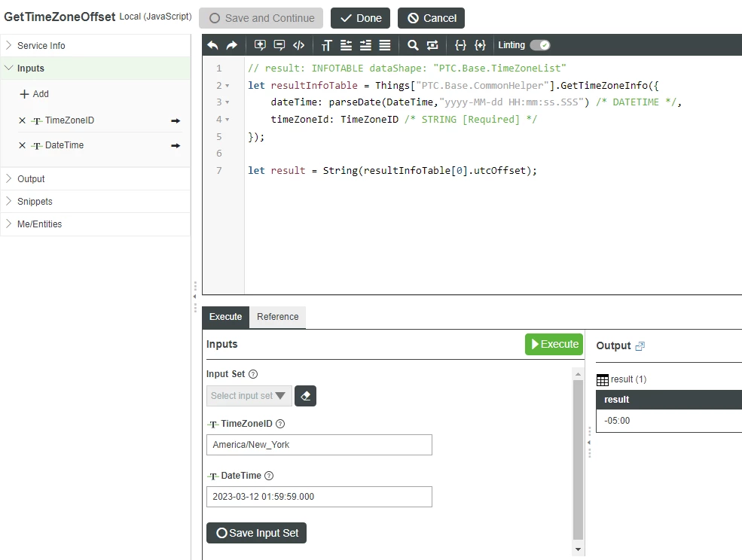Click the scrollbar up arrow

578,374
